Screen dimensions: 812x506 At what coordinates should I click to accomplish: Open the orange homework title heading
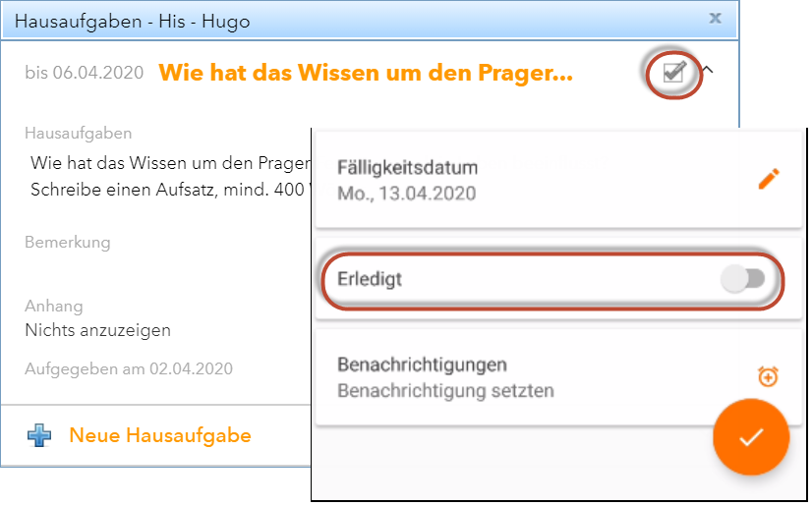click(x=366, y=73)
